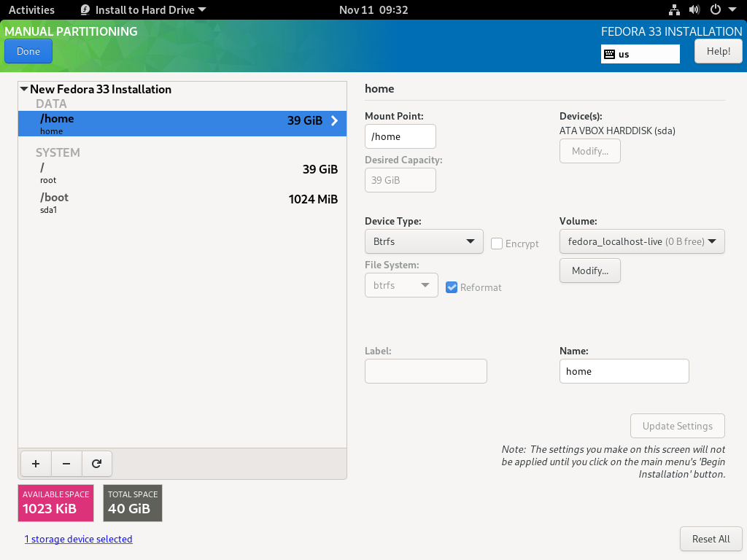This screenshot has height=560, width=747.
Task: Open the Nov 11 09:32 clock menu
Action: coord(373,10)
